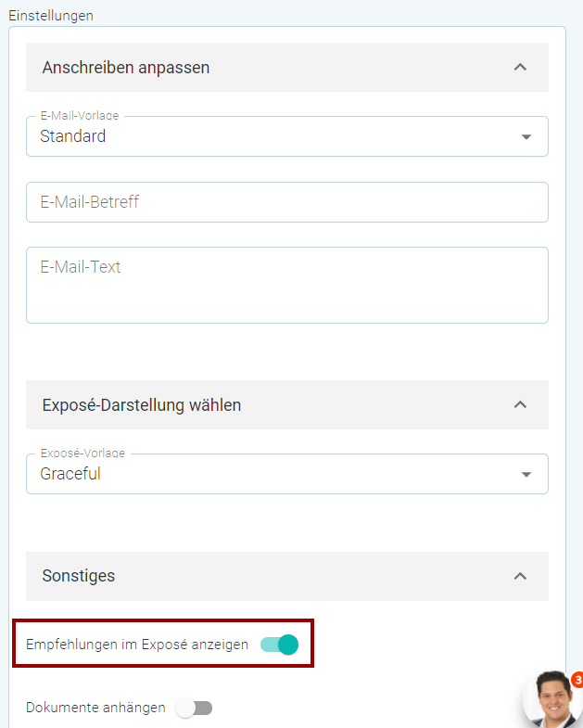Click the Empfehlungen im Exposé anzeigen label
Viewport: 583px width, 728px height.
pyautogui.click(x=137, y=645)
